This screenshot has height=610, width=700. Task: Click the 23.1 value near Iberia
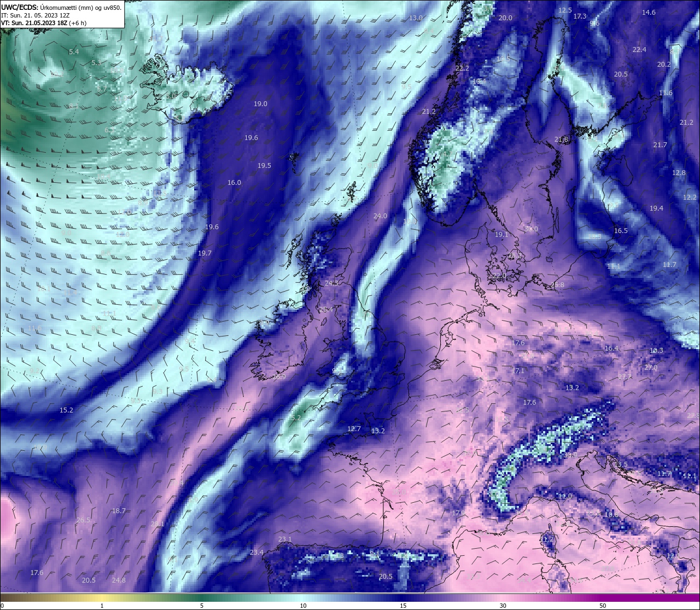[285, 539]
